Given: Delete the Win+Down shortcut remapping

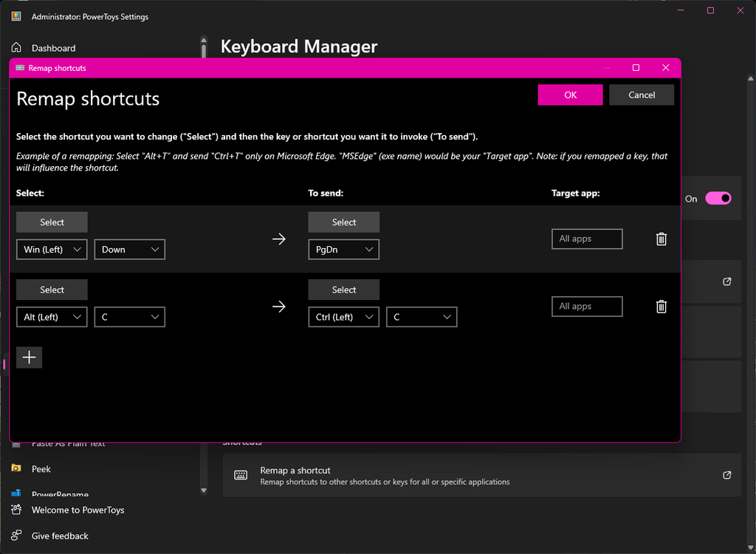Looking at the screenshot, I should tap(661, 239).
